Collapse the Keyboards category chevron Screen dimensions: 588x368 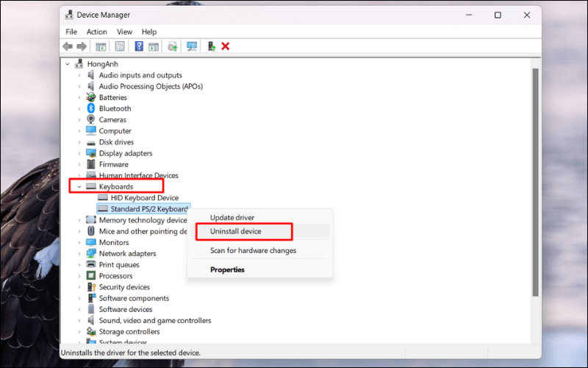(x=79, y=187)
